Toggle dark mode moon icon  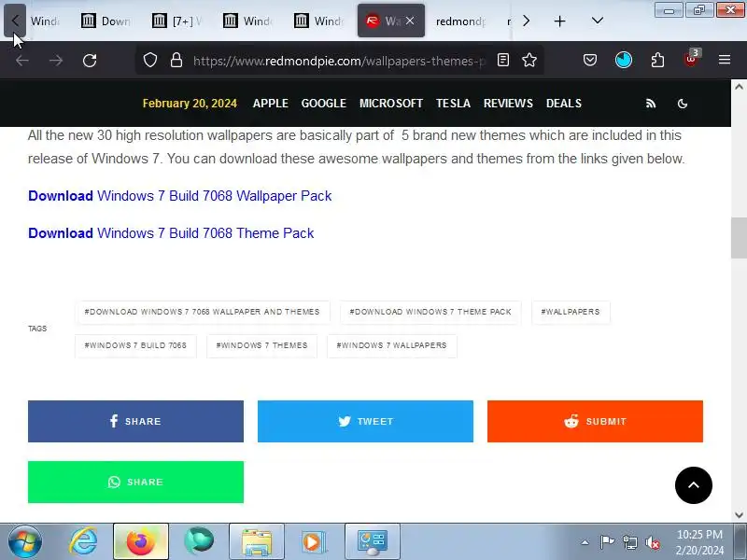click(x=683, y=104)
